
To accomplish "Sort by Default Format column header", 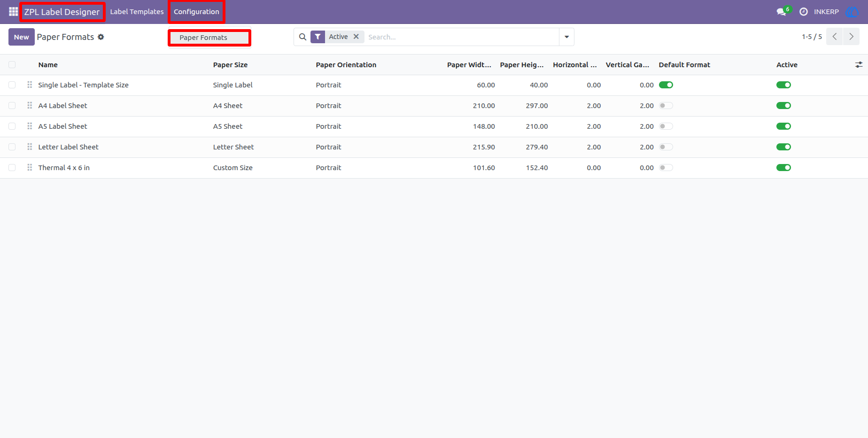I will point(684,65).
